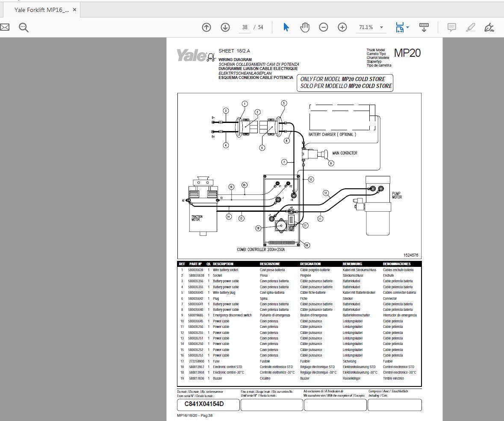
Task: Click diagram drawing number 1524576
Action: pos(411,255)
